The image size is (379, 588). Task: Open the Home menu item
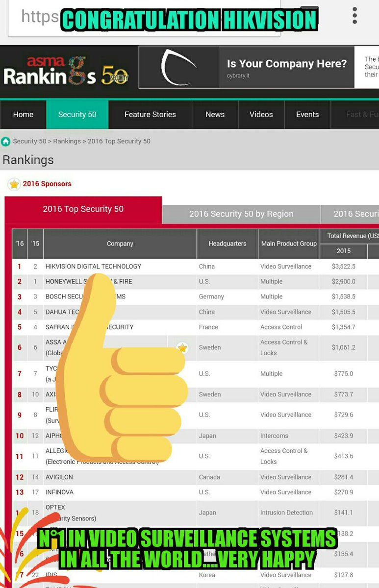(x=23, y=115)
